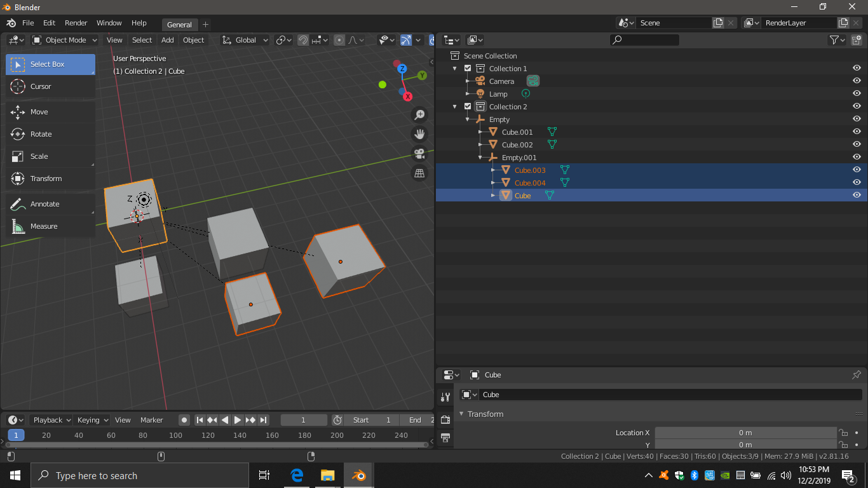Select the Cursor tool

(x=51, y=86)
